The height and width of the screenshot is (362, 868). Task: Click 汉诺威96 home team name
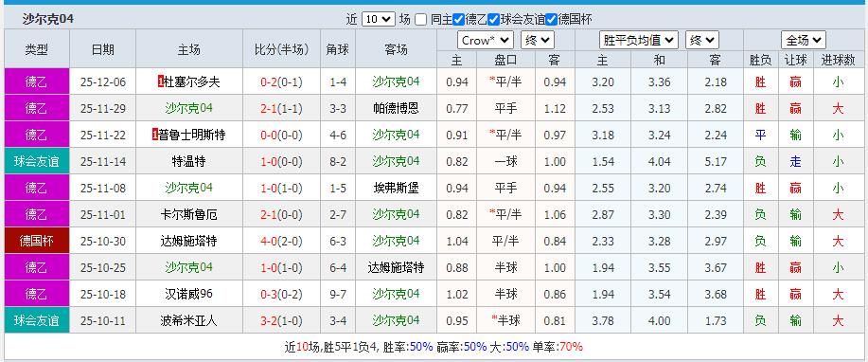point(188,294)
